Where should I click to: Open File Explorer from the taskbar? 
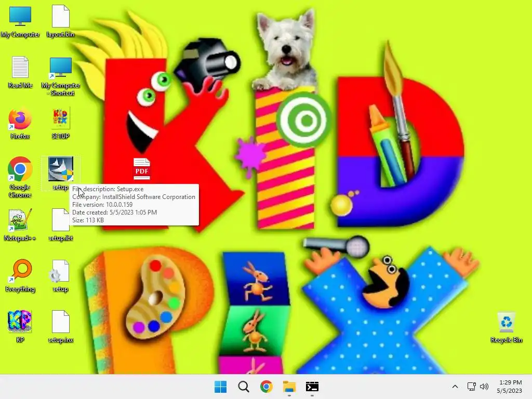pos(289,387)
